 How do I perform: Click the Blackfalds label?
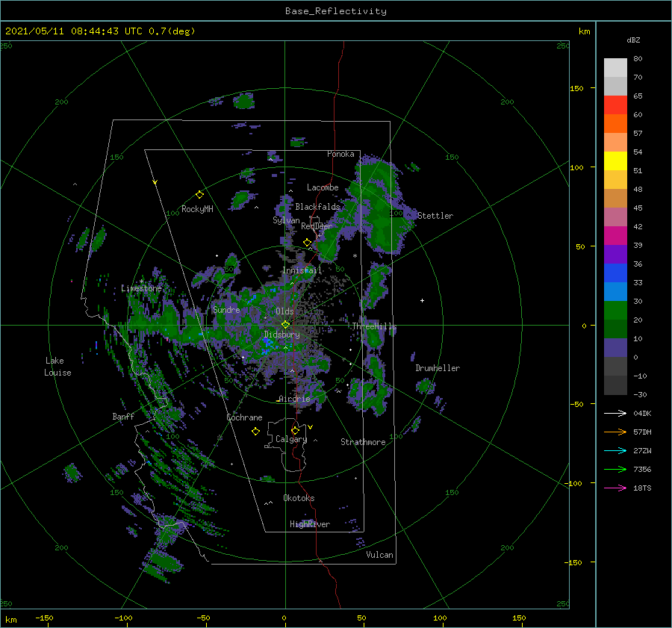pos(317,207)
